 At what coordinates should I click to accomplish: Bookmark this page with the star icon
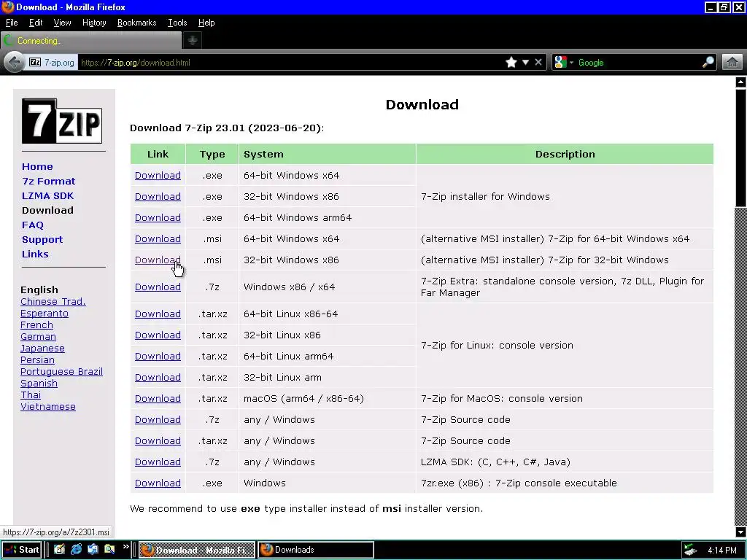click(511, 63)
